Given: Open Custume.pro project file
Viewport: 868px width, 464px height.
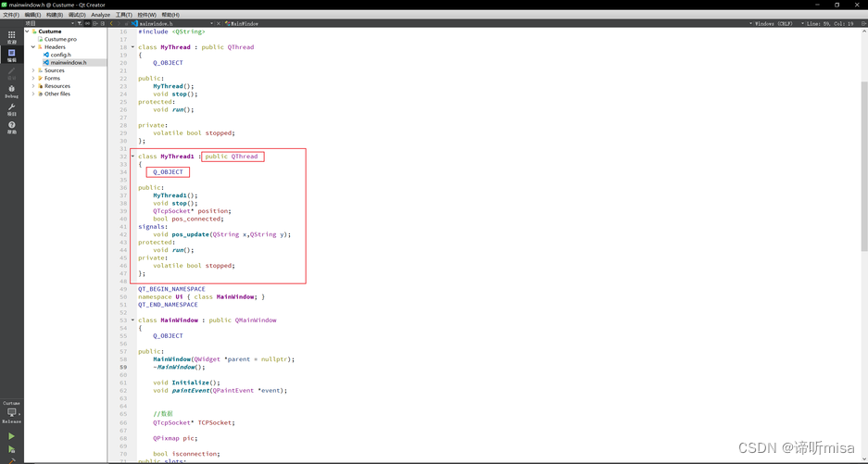Looking at the screenshot, I should [60, 39].
